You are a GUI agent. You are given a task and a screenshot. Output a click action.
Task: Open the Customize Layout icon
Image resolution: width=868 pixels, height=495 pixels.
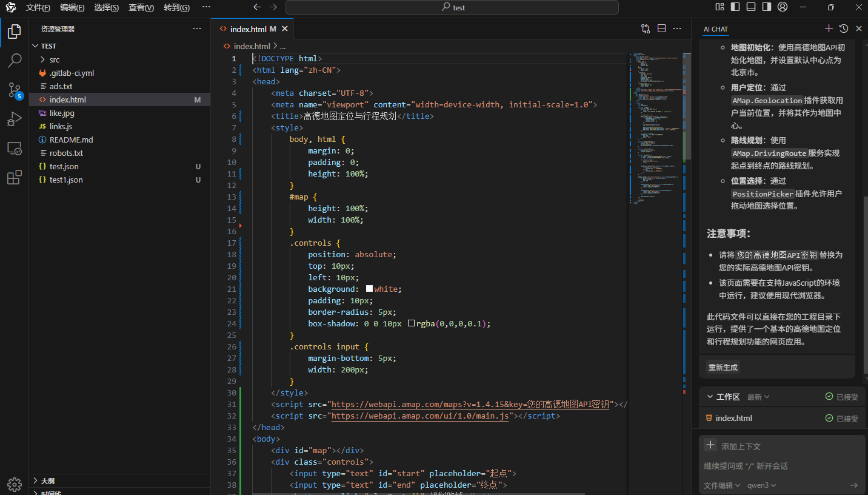[x=719, y=7]
